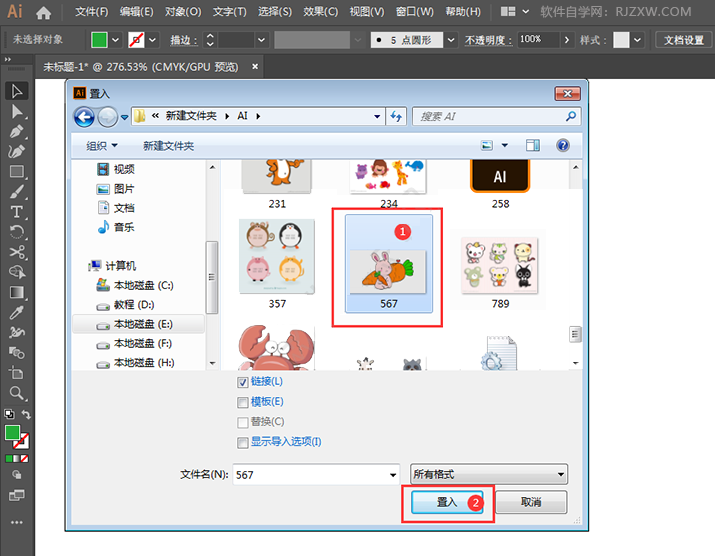Image resolution: width=715 pixels, height=556 pixels.
Task: Expand the stroke weight dropdown
Action: click(x=261, y=40)
